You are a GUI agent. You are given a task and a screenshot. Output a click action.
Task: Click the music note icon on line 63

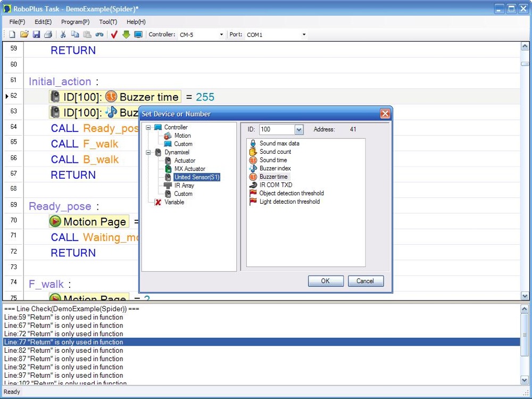pos(111,112)
